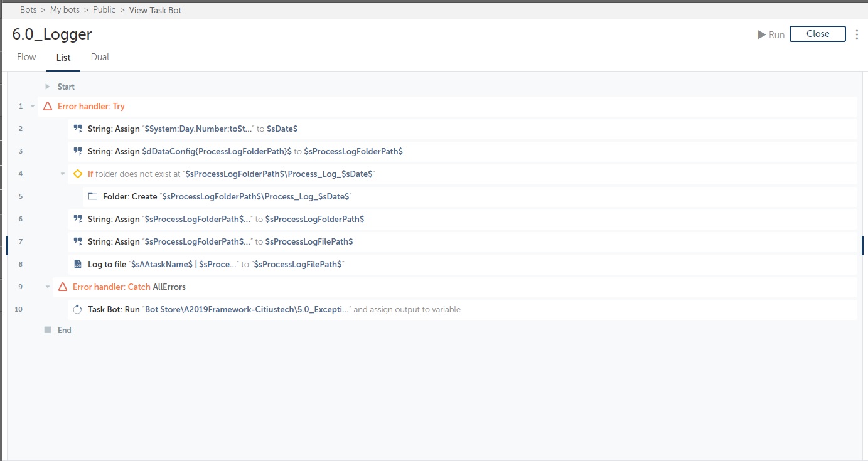Select the Log to file action text
Image resolution: width=868 pixels, height=461 pixels.
[x=217, y=264]
